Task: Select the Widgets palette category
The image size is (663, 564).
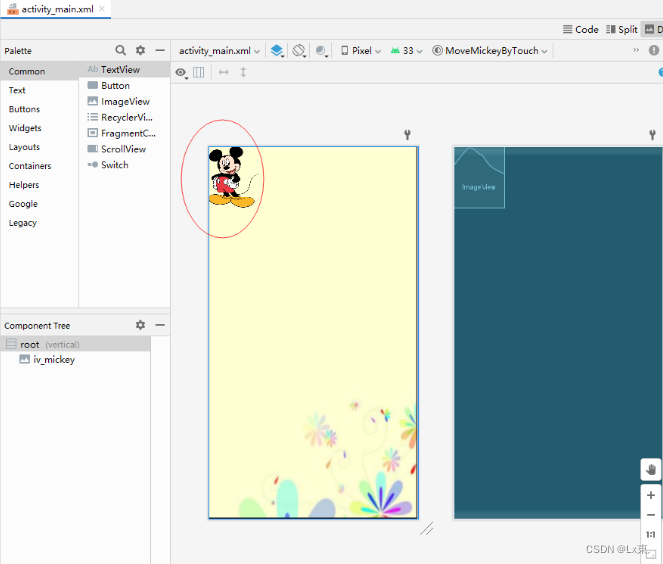Action: [39, 128]
